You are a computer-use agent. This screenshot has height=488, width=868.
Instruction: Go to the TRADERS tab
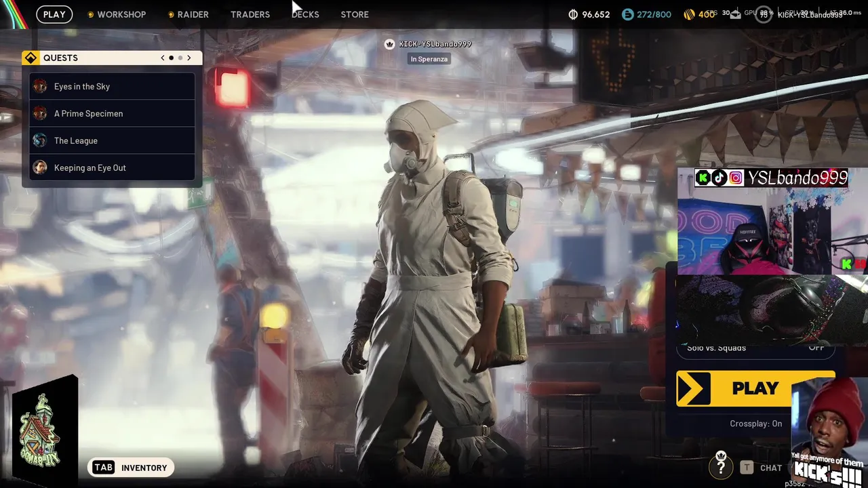[x=250, y=14]
